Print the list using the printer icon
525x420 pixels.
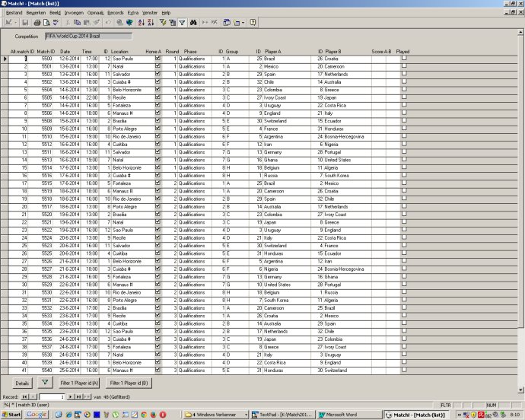click(37, 22)
